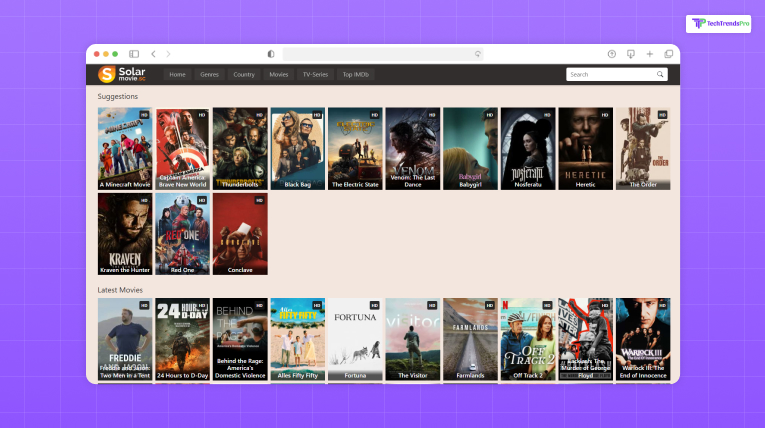Open the Home menu item
The image size is (765, 428).
[178, 75]
